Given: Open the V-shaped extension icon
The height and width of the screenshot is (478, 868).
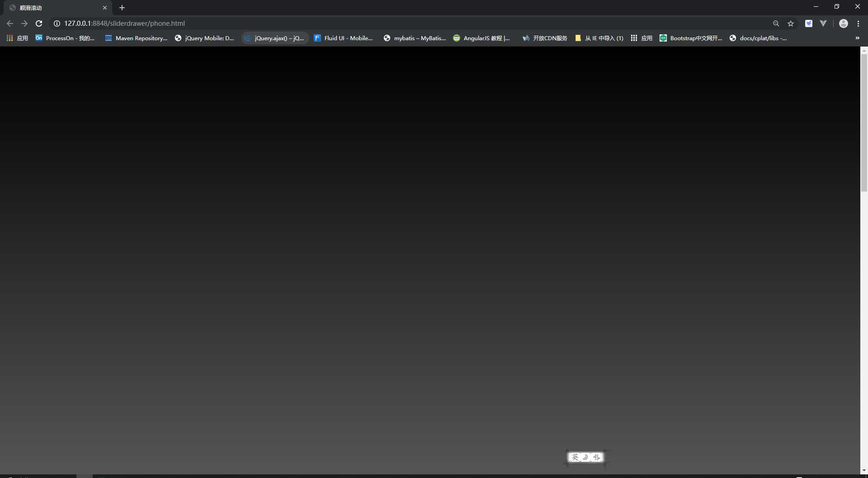Looking at the screenshot, I should 823,23.
